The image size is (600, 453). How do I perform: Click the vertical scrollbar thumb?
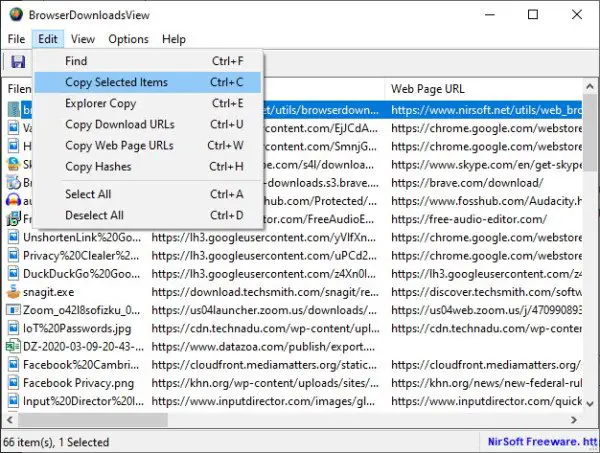590,133
